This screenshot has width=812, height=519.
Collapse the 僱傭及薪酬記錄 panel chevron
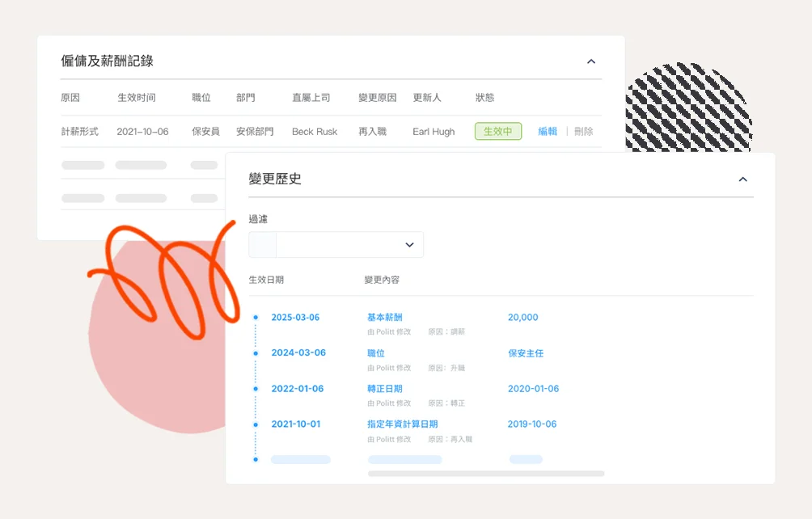590,61
